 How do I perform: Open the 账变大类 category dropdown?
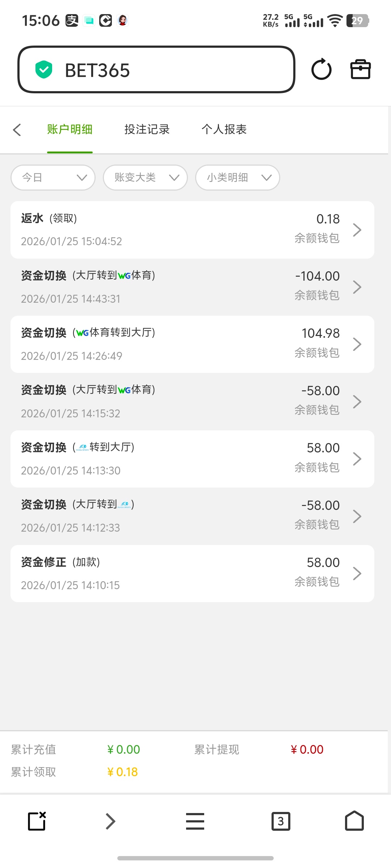[145, 178]
